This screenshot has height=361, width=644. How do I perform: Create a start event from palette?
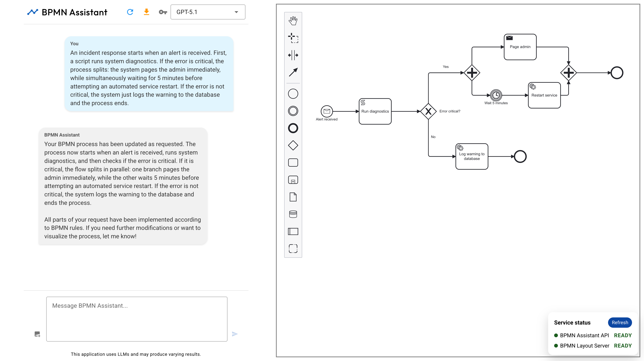[293, 94]
